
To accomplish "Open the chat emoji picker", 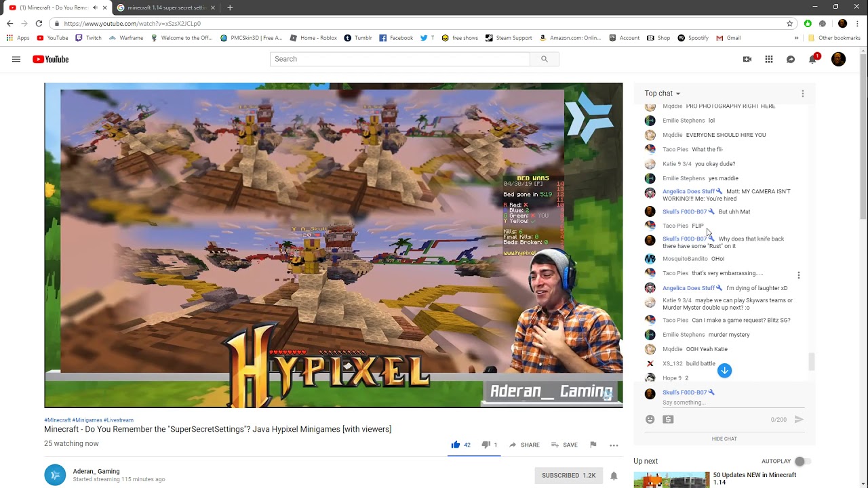I will (x=650, y=420).
